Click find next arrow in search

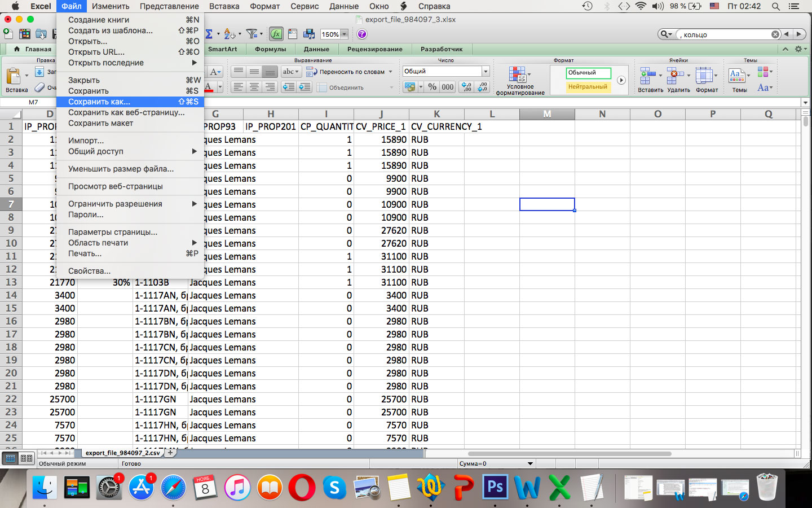pos(799,34)
